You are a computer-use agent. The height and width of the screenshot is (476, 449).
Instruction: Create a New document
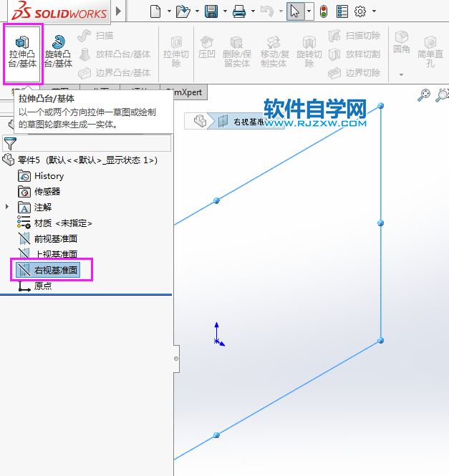tap(155, 11)
